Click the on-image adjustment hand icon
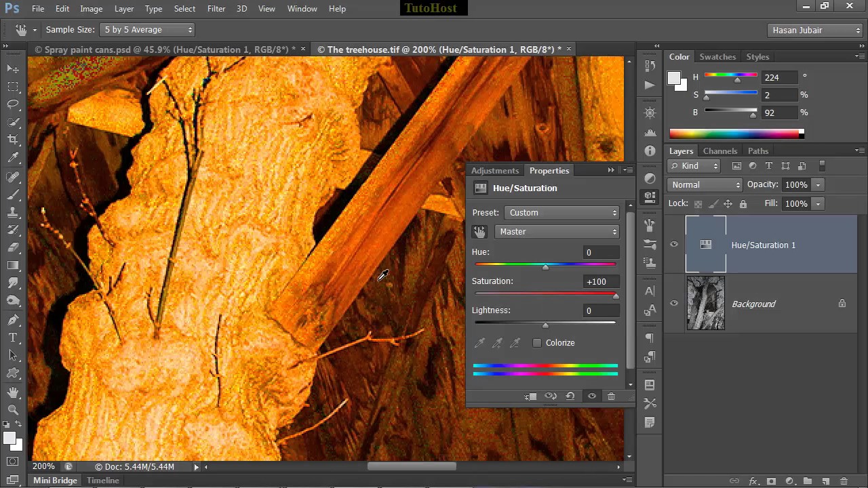868x488 pixels. coord(479,232)
